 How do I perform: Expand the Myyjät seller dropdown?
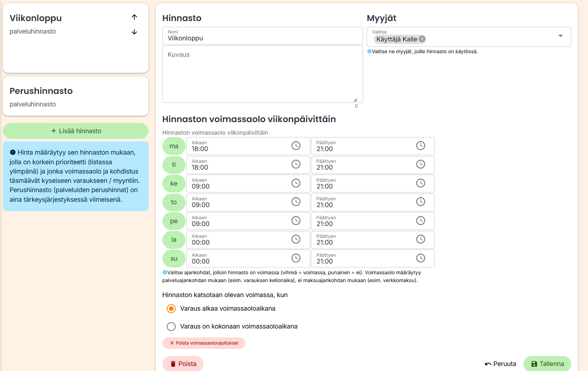pos(560,36)
